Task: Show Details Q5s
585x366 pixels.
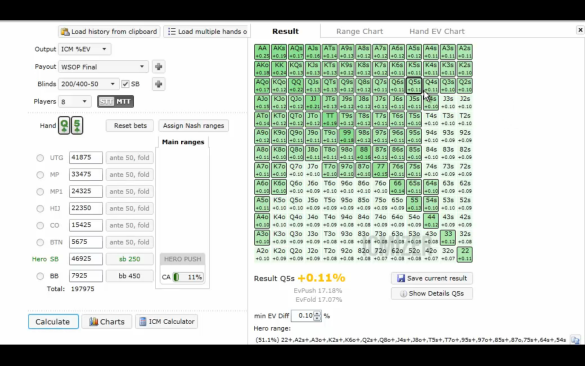Action: point(432,294)
